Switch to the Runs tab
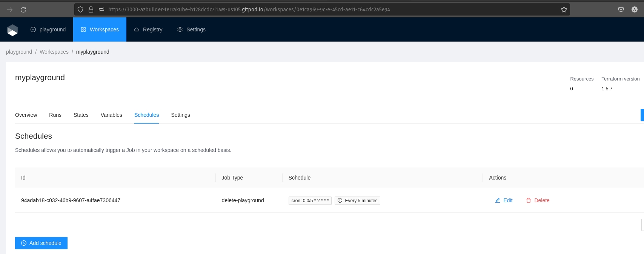This screenshot has width=644, height=254. 55,115
